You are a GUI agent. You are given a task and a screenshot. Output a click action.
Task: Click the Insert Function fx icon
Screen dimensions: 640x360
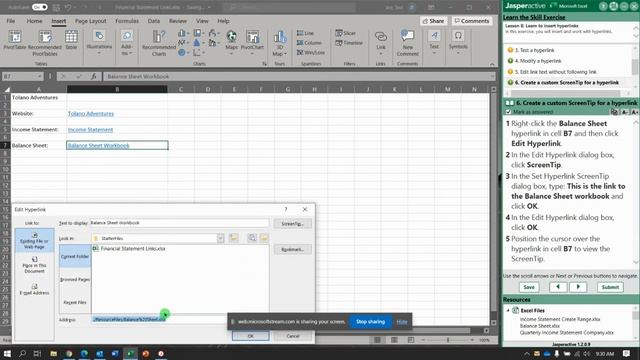pos(93,76)
